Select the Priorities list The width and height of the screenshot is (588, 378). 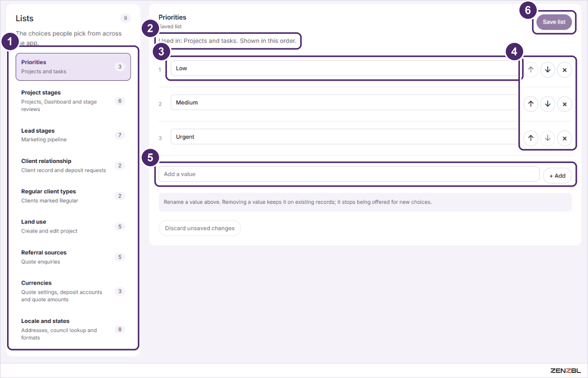click(x=73, y=67)
